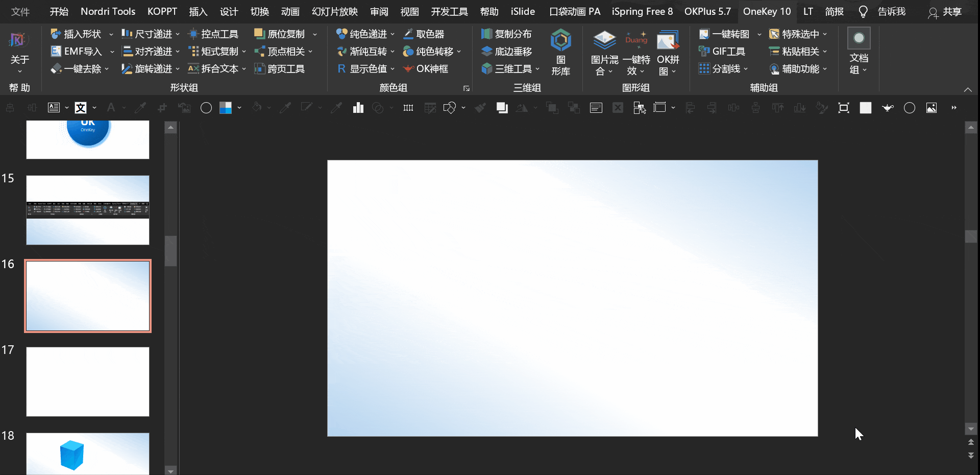Click the column chart icon in quick toolbar
980x475 pixels.
pos(358,108)
